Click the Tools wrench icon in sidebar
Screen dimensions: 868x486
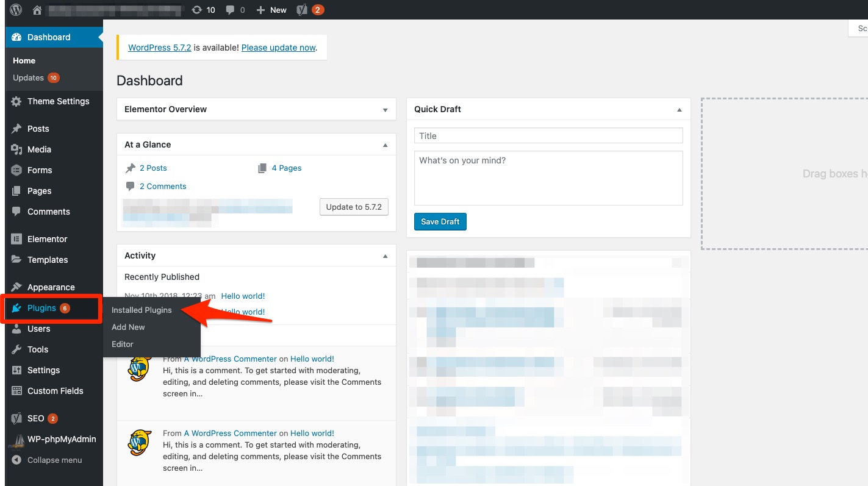[x=16, y=349]
